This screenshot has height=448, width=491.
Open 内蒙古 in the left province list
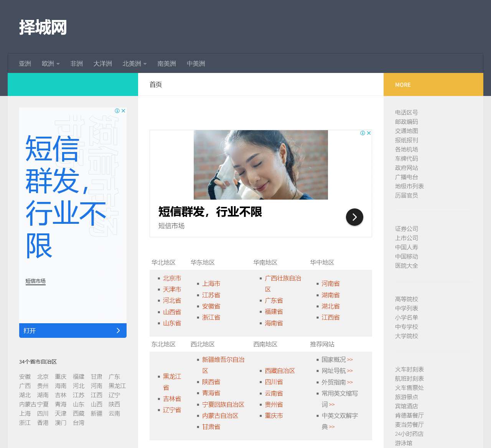pos(28,404)
